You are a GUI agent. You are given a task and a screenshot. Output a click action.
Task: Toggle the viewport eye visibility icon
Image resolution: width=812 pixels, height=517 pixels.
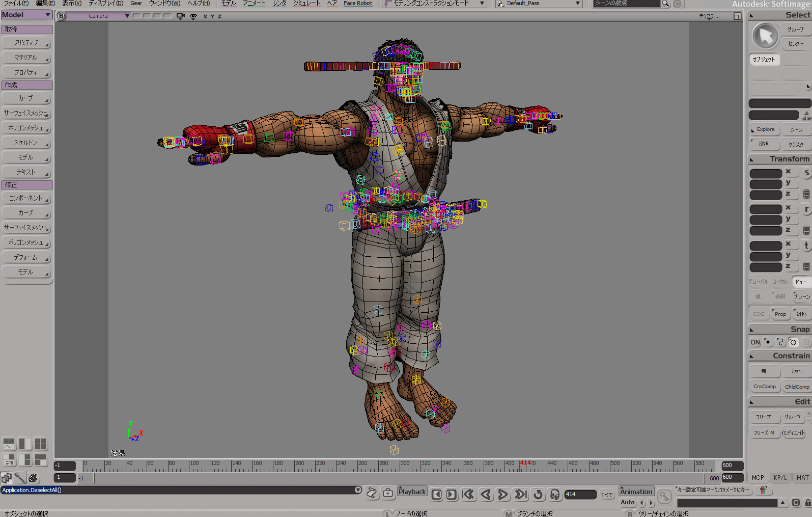point(193,16)
